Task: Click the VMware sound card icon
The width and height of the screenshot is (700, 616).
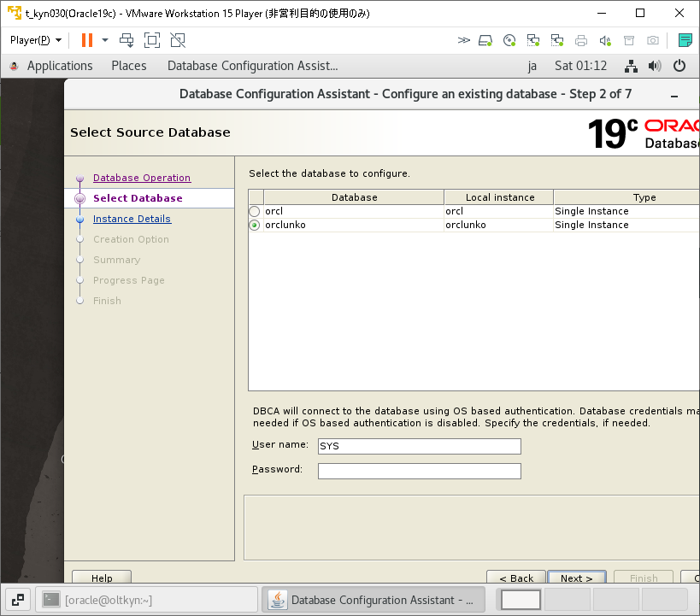Action: [x=605, y=41]
